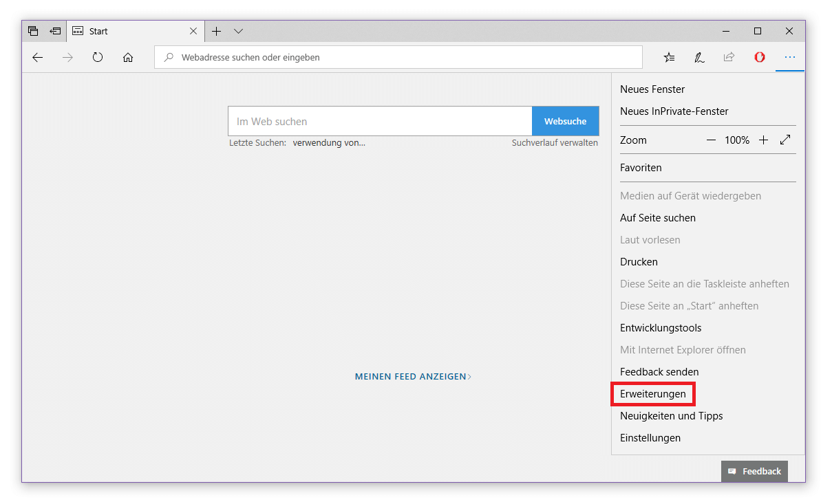Close the Start tab

(193, 31)
